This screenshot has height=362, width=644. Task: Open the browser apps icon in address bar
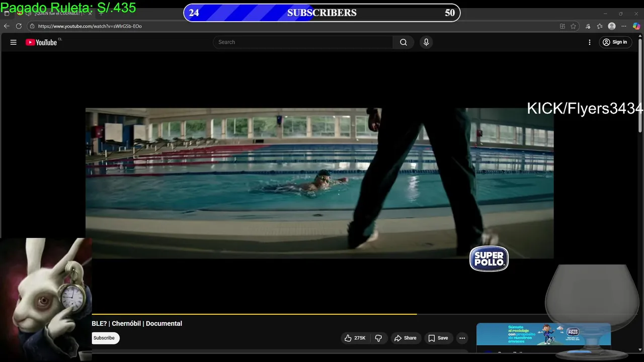pos(562,26)
